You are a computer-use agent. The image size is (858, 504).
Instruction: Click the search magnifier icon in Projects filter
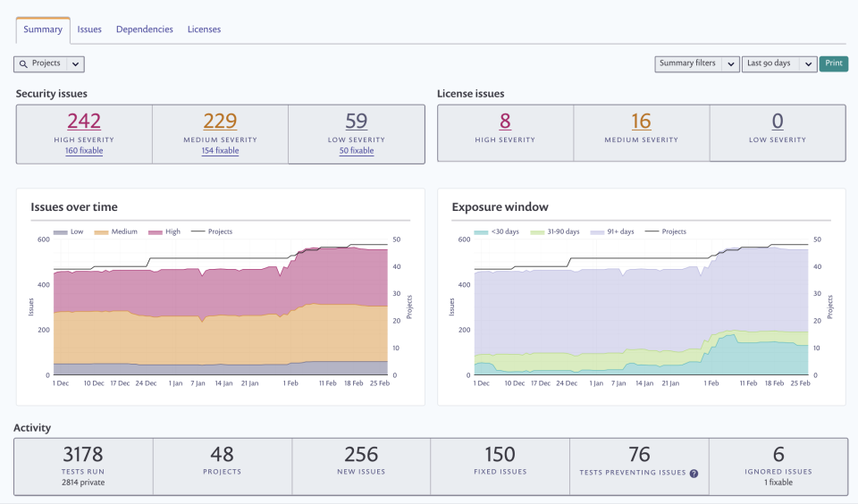tap(23, 64)
